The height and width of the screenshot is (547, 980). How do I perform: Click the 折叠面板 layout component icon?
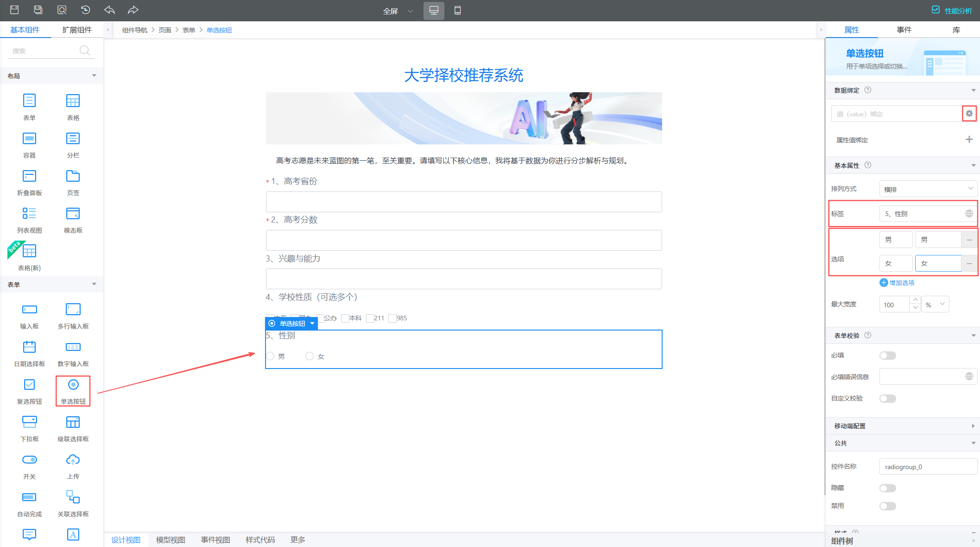[29, 176]
